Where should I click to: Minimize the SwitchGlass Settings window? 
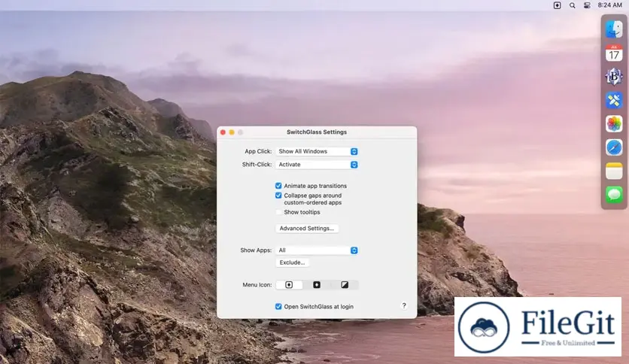[232, 132]
